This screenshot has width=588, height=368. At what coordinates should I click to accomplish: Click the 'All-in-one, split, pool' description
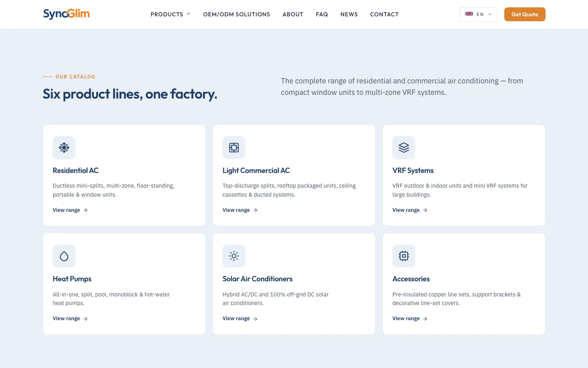(111, 298)
